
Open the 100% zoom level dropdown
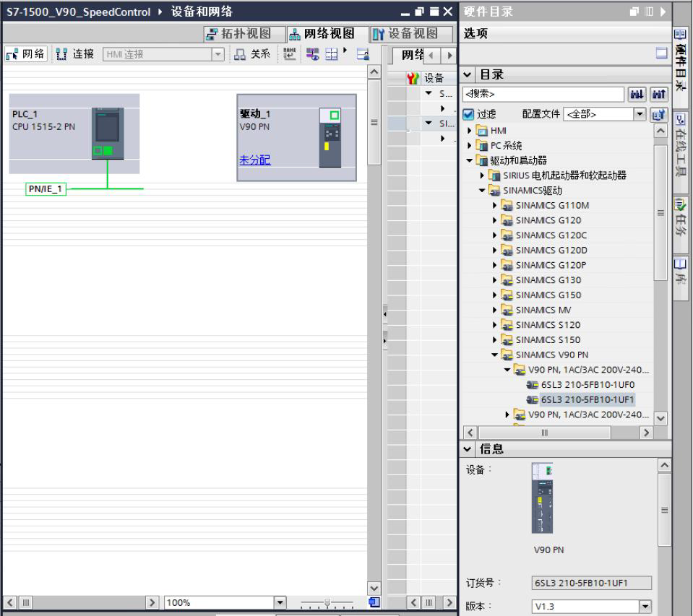click(x=280, y=602)
